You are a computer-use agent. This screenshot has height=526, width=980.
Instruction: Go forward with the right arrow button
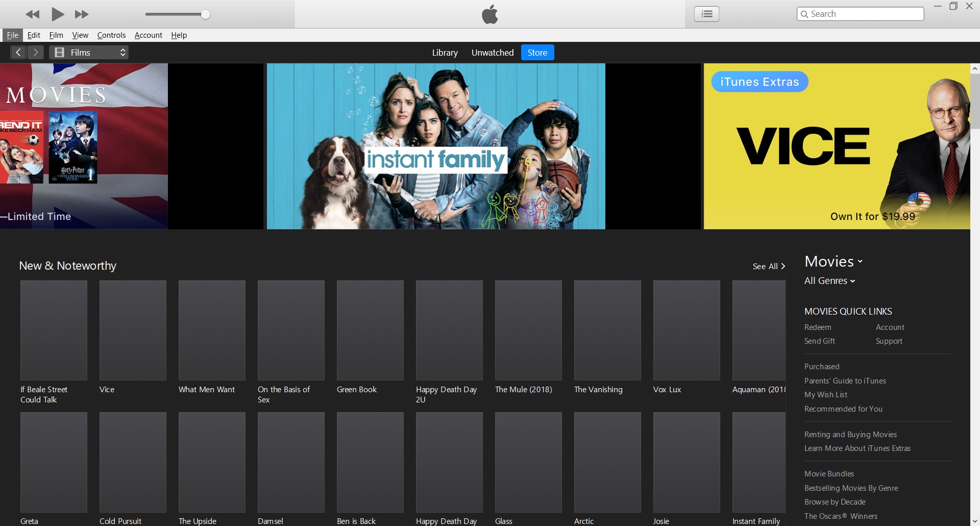(36, 52)
